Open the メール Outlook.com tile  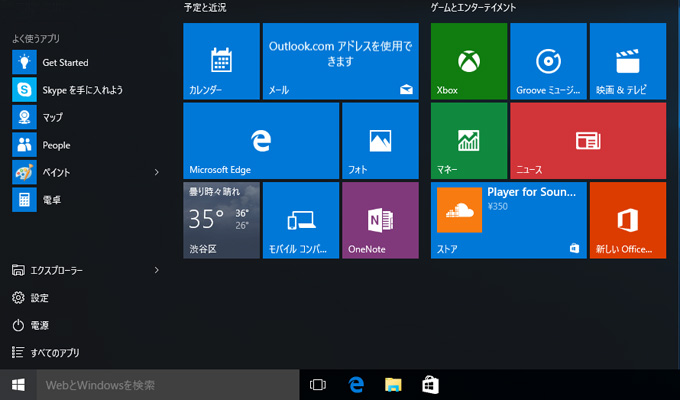[x=341, y=61]
